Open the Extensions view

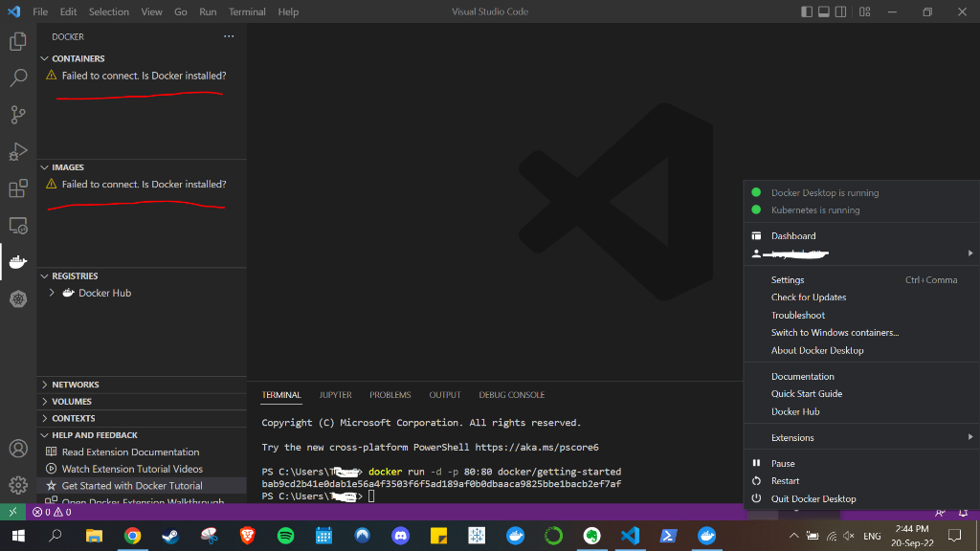coord(18,188)
